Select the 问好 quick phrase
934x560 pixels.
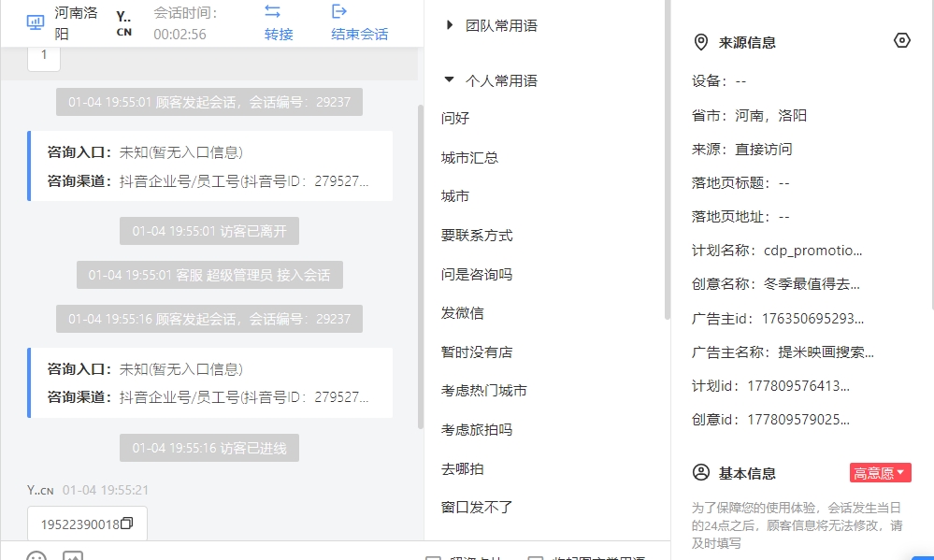pos(455,119)
